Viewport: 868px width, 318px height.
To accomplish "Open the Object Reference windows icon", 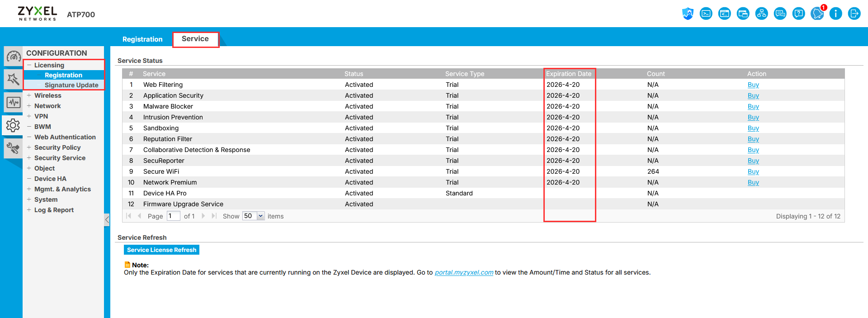I will coord(743,14).
